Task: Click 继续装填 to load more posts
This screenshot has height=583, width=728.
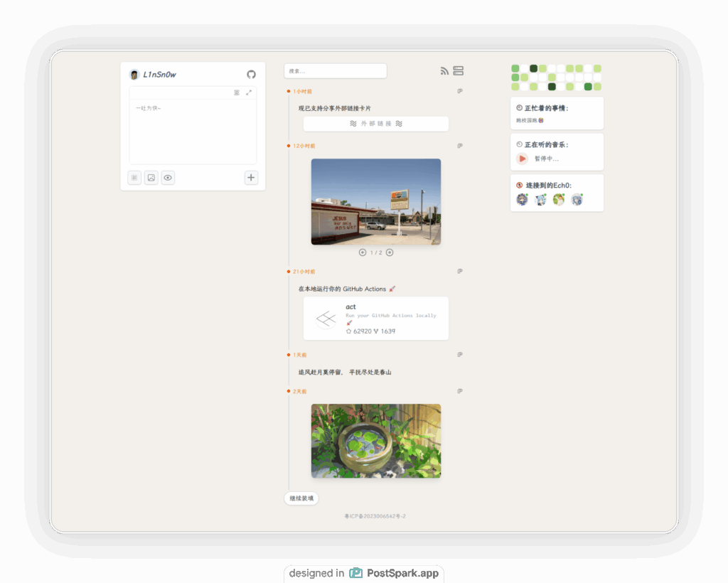Action: point(301,498)
